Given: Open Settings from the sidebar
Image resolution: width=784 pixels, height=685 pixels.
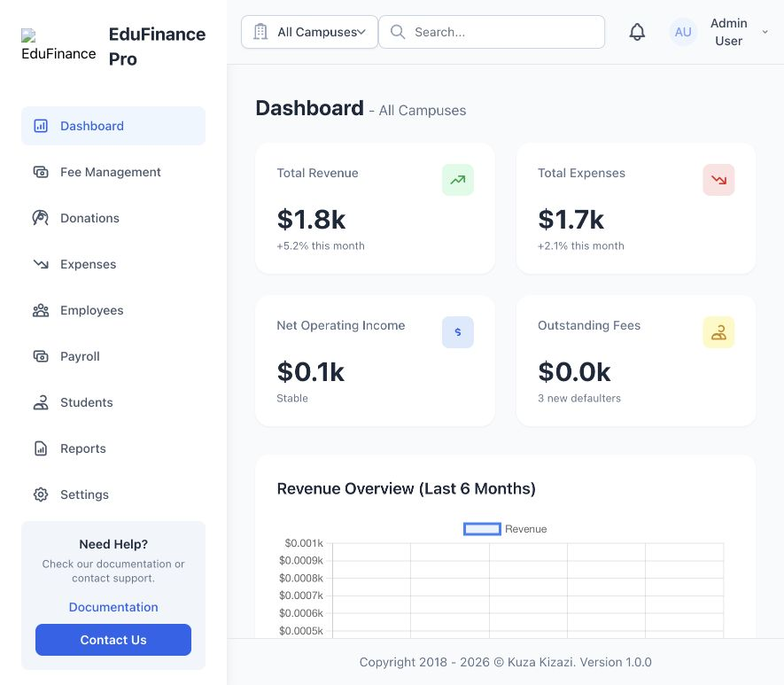Looking at the screenshot, I should 113,494.
